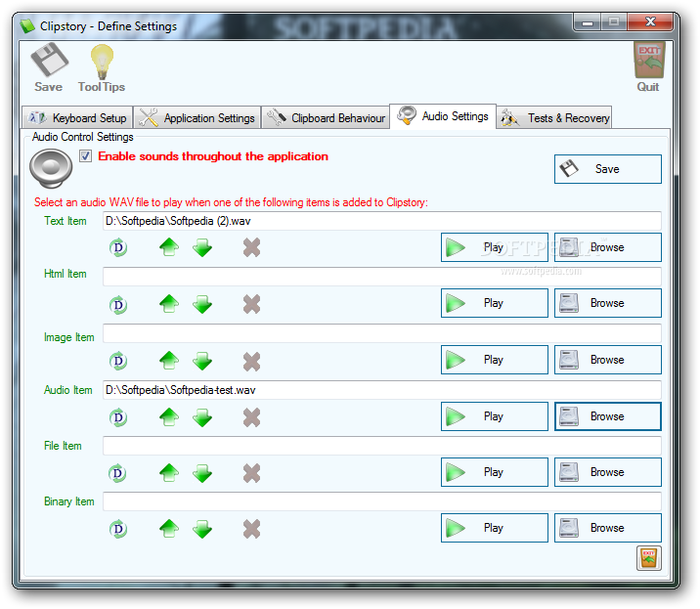700x609 pixels.
Task: Click the small exit icon at bottom right
Action: pos(648,558)
